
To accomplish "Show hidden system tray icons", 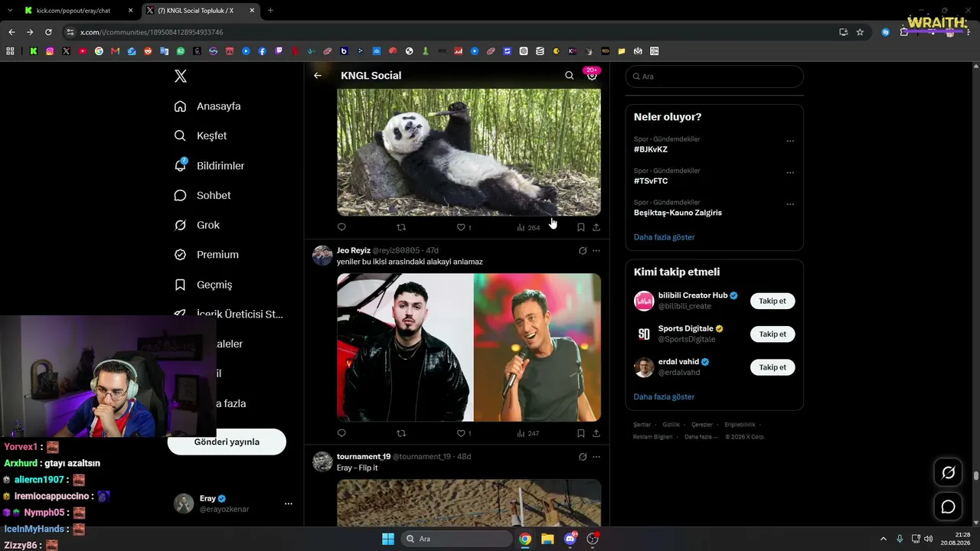I will click(883, 539).
